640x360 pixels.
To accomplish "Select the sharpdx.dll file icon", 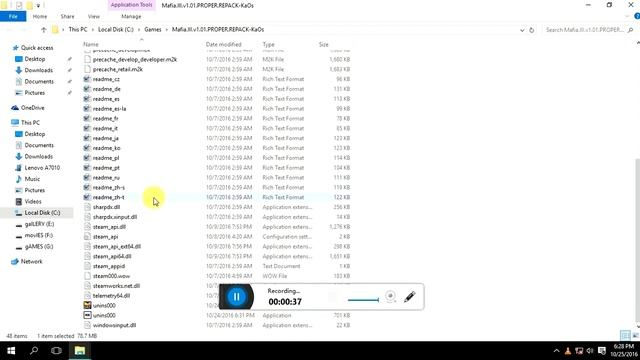I will coord(87,207).
